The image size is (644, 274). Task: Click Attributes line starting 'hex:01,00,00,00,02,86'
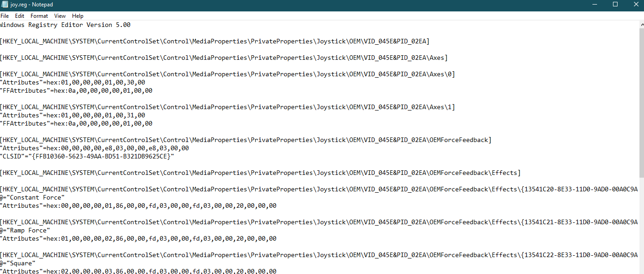(138, 239)
